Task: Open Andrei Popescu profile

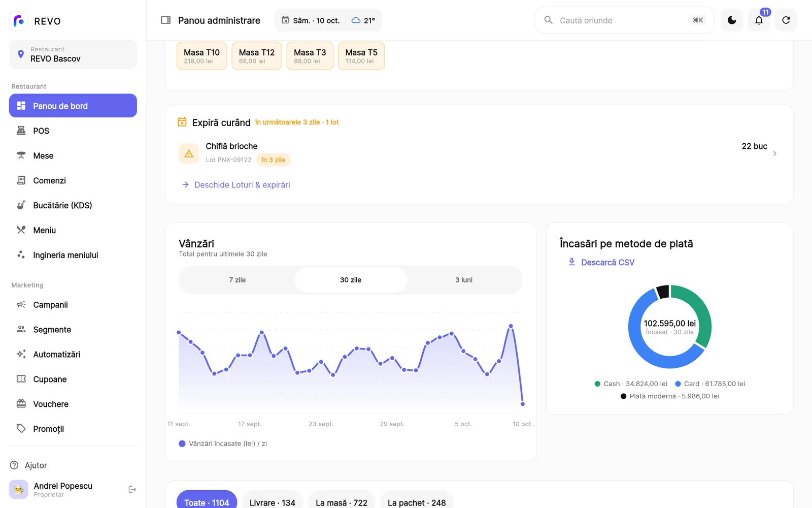Action: click(63, 490)
